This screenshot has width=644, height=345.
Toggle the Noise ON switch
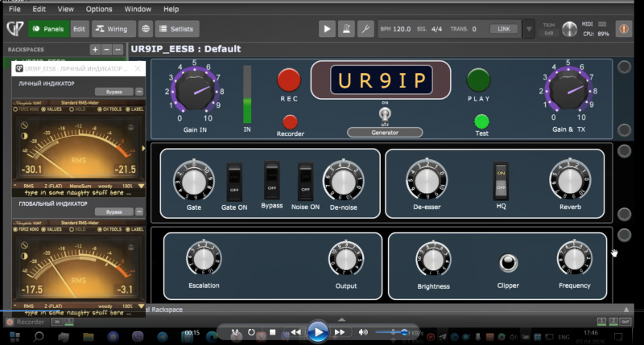(x=305, y=181)
